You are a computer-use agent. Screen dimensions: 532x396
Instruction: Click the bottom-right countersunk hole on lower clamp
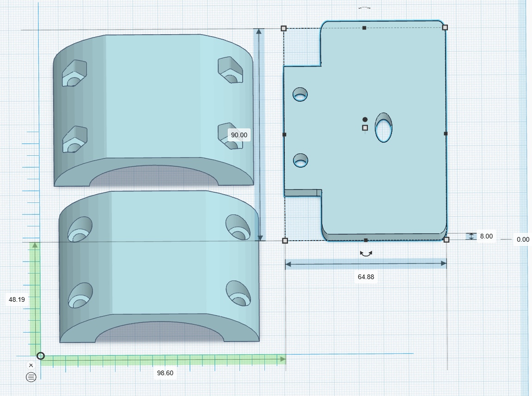tap(238, 293)
